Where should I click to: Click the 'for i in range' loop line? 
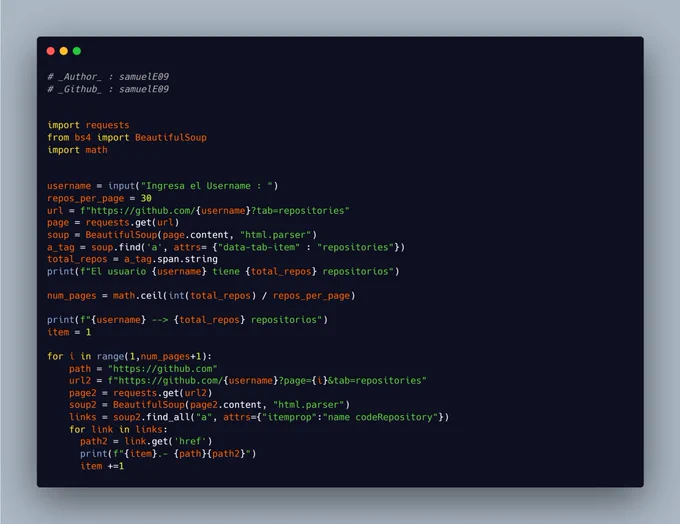[x=129, y=357]
